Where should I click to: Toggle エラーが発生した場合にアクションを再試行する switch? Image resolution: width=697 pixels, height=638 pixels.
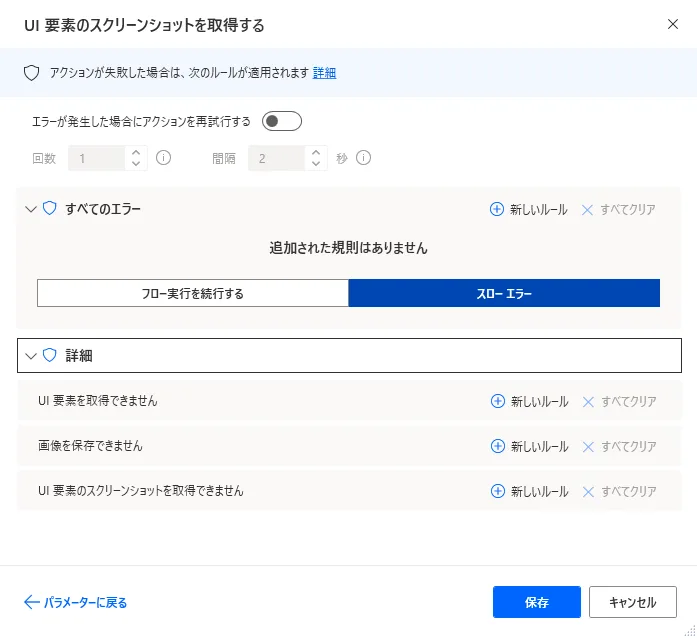coord(281,122)
